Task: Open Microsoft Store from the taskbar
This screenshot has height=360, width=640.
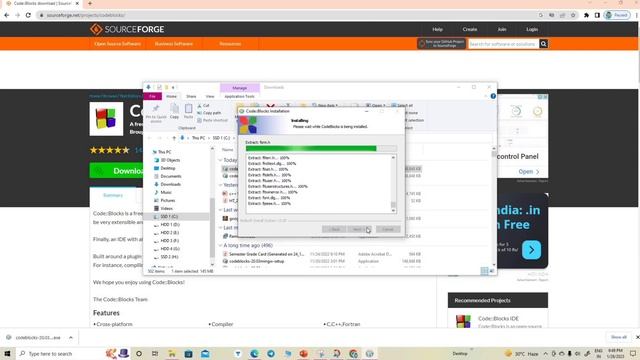Action: 188,353
